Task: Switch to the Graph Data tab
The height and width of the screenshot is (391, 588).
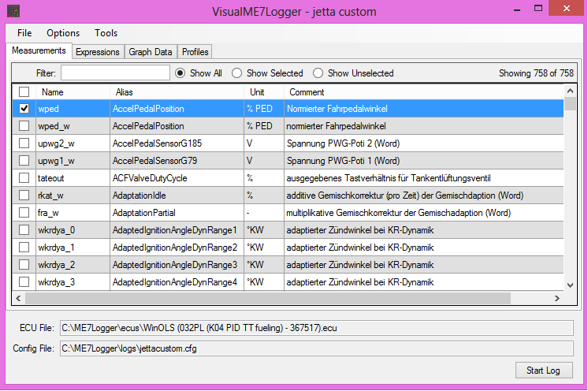Action: click(151, 52)
